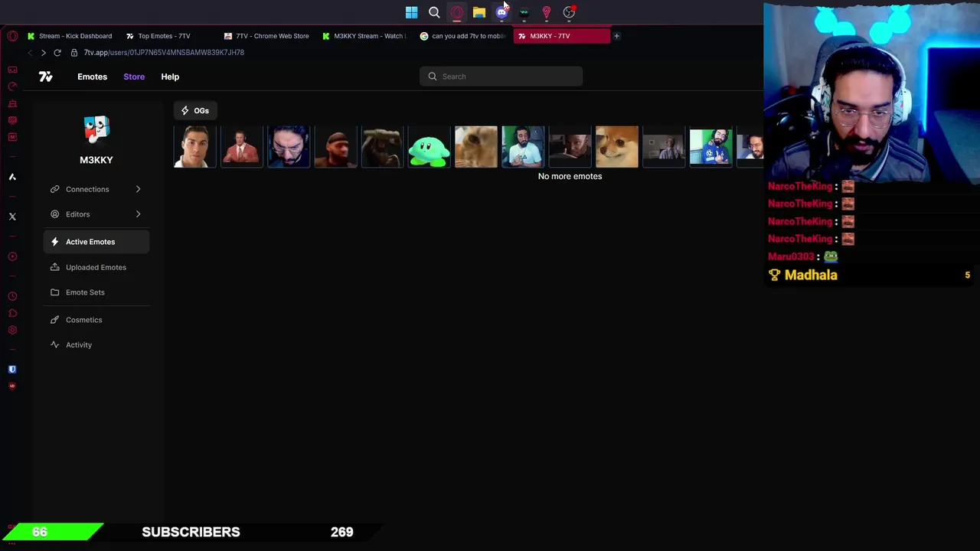Screen dimensions: 980x551
Task: Open the Opera menu logo in browser
Action: click(12, 36)
